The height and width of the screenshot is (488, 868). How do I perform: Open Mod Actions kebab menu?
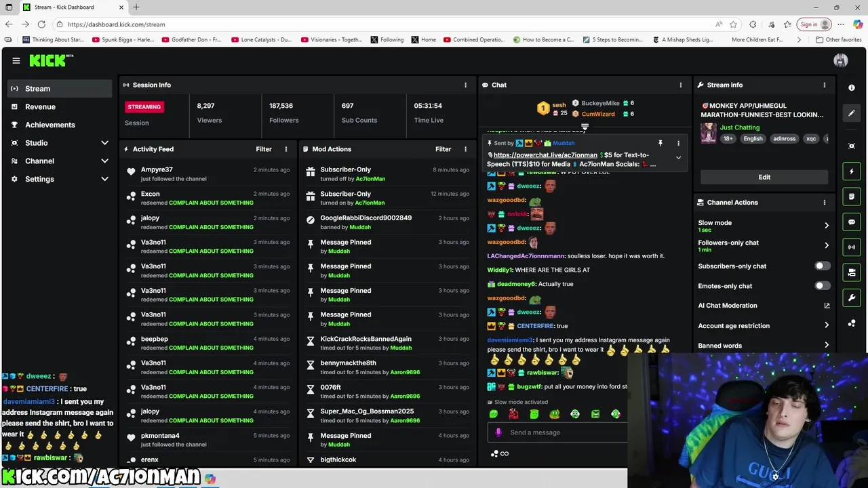point(465,149)
